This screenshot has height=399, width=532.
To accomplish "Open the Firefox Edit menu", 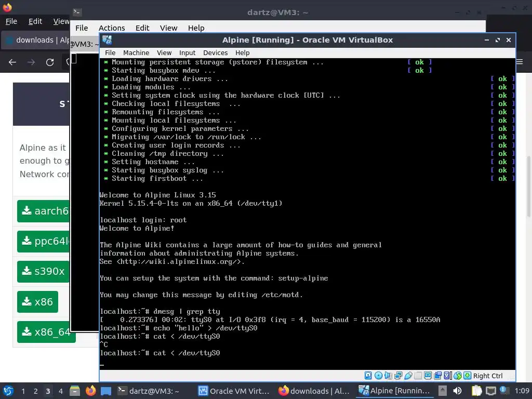I will pos(35,21).
